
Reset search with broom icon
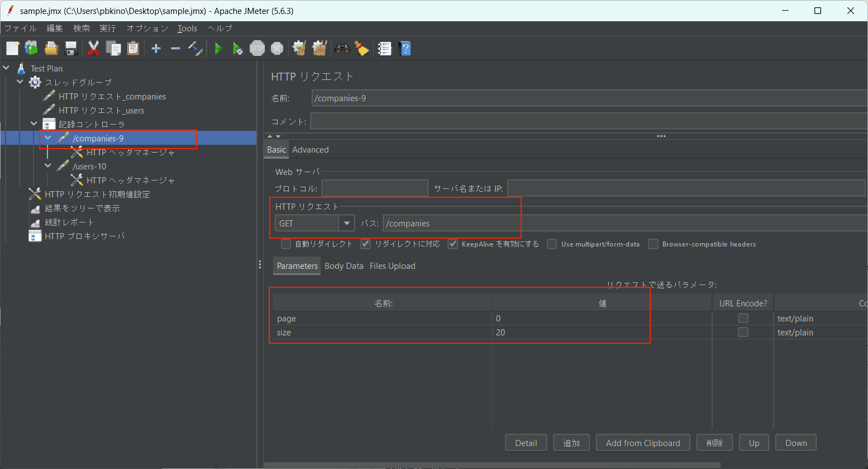point(362,49)
